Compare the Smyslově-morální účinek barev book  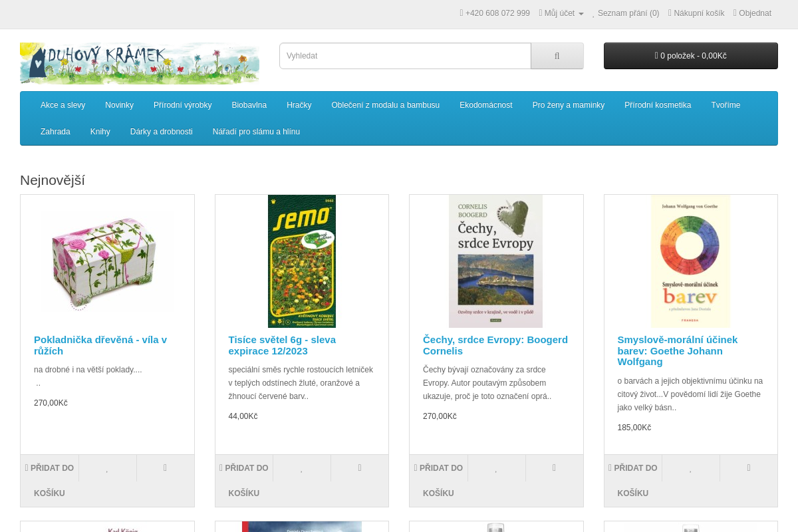[748, 468]
